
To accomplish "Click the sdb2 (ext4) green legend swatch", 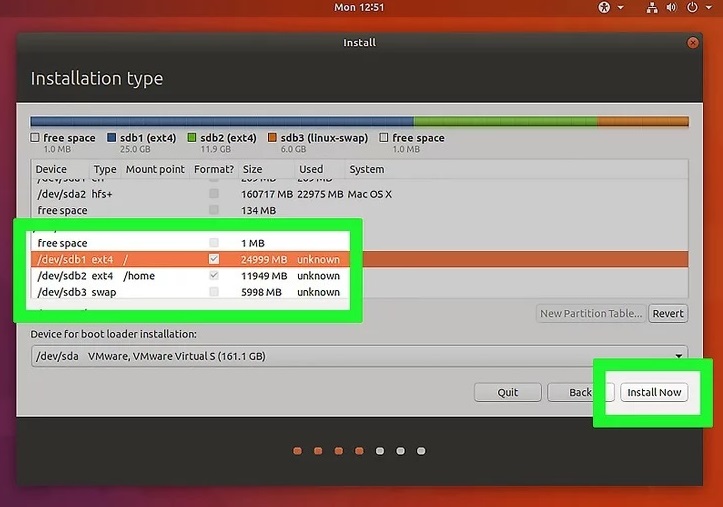I will tap(192, 137).
